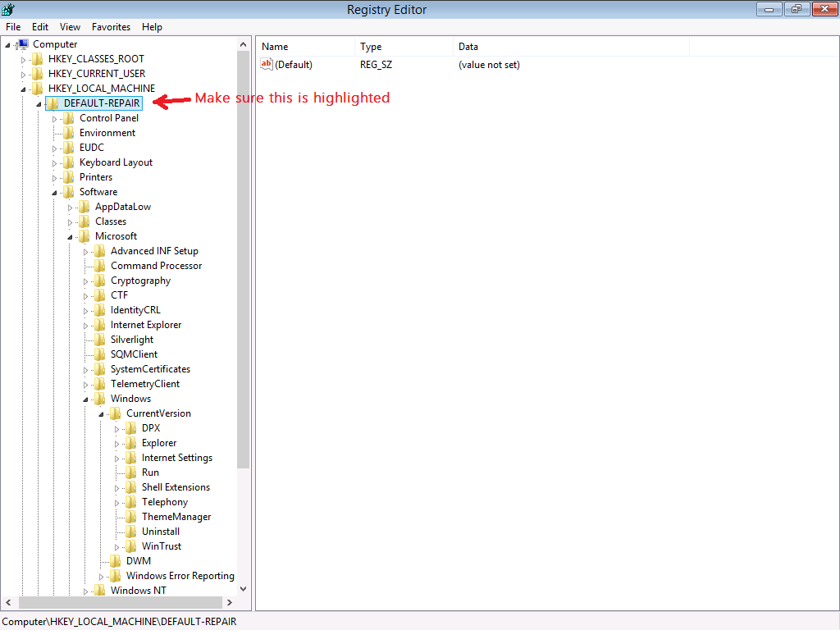Click the ThemeManager folder icon
Viewport: 840px width, 630px height.
pyautogui.click(x=130, y=517)
